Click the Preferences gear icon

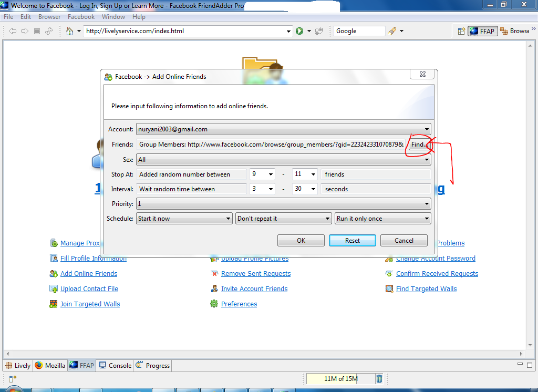click(214, 304)
